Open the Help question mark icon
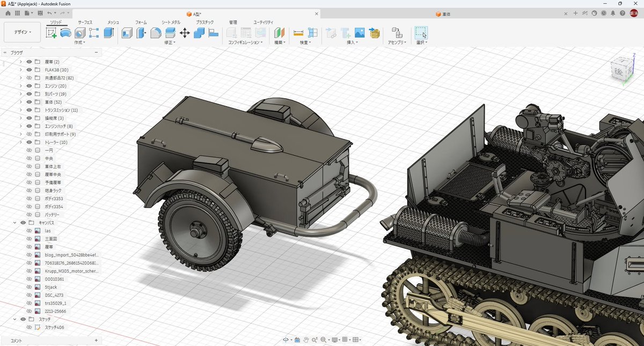The image size is (644, 346). click(624, 13)
